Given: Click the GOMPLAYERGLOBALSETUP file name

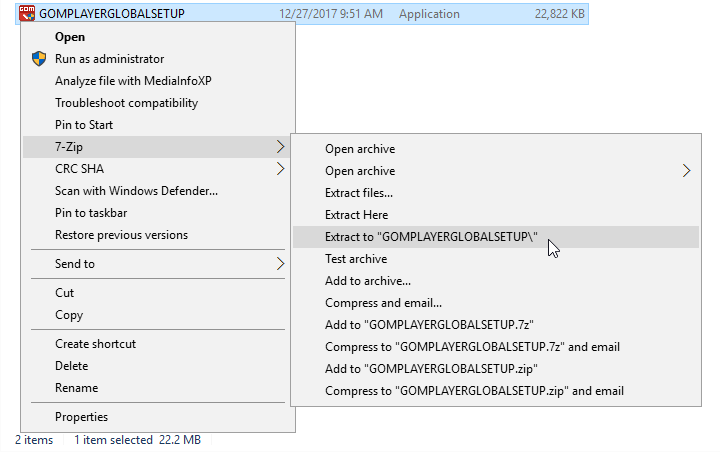Looking at the screenshot, I should 112,14.
